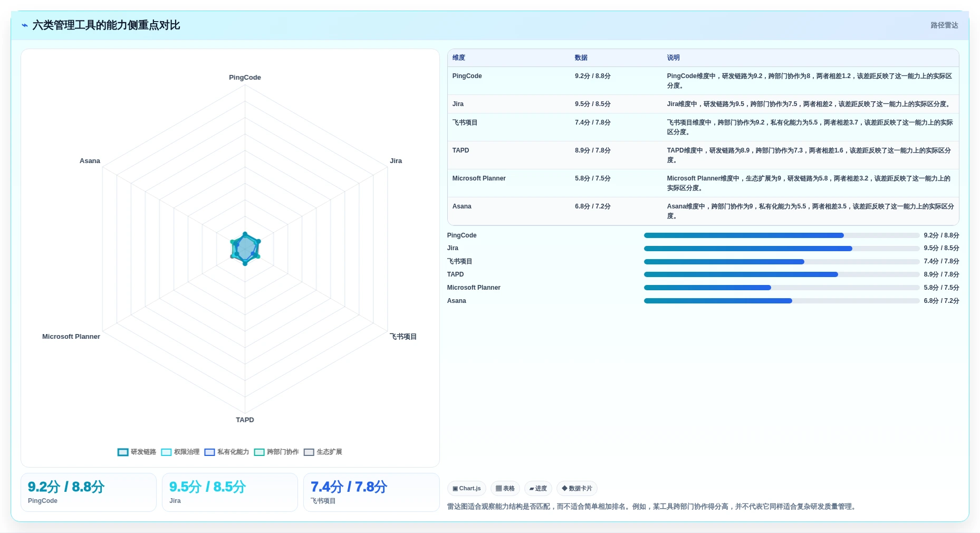980x533 pixels.
Task: Click the PingCode axis label on radar
Action: pos(245,78)
